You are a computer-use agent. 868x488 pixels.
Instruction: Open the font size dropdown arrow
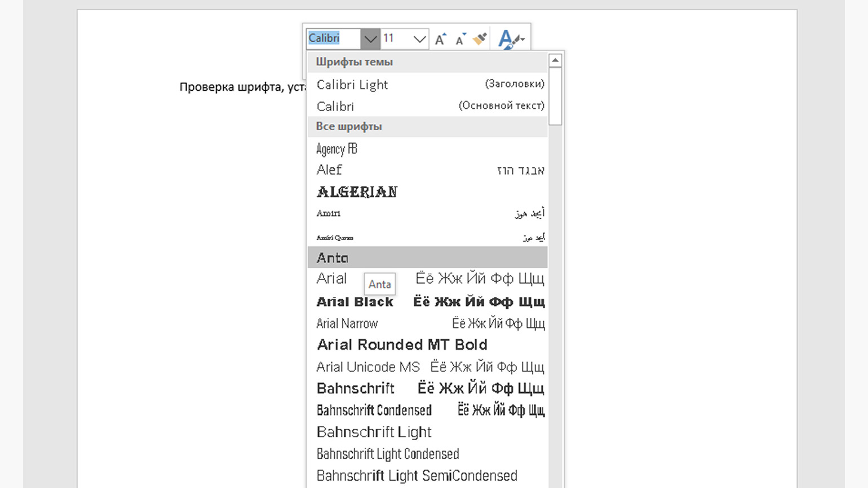pos(419,38)
